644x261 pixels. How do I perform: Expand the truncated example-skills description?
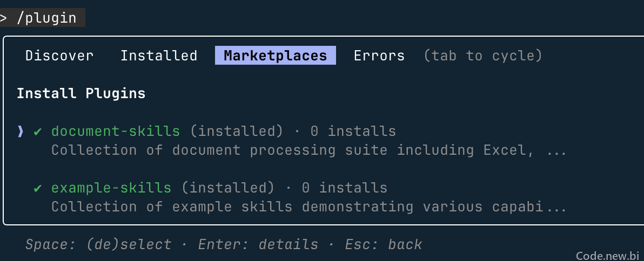click(309, 207)
